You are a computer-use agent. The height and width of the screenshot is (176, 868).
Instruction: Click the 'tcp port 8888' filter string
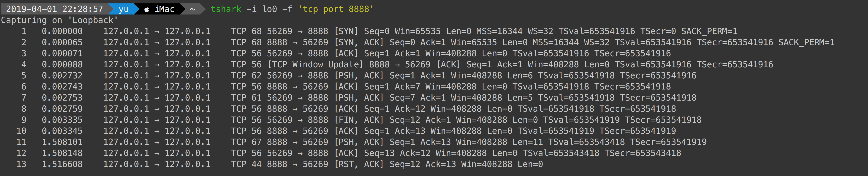pyautogui.click(x=336, y=9)
